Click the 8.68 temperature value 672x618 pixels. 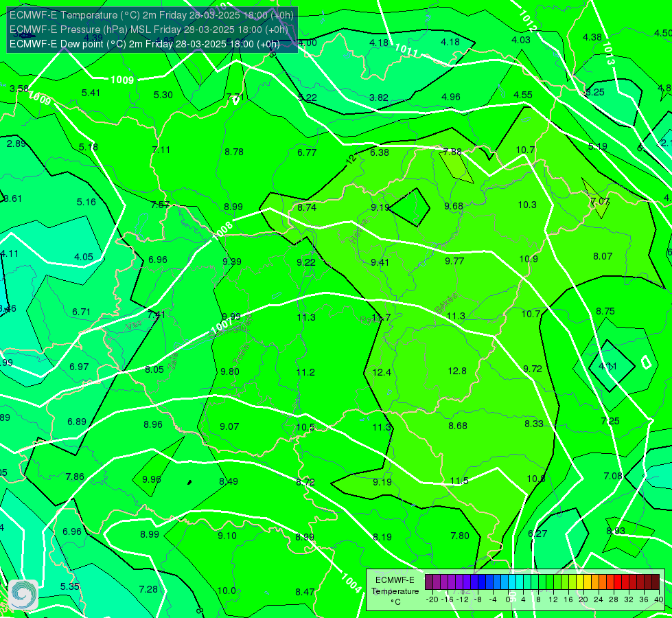coord(458,426)
